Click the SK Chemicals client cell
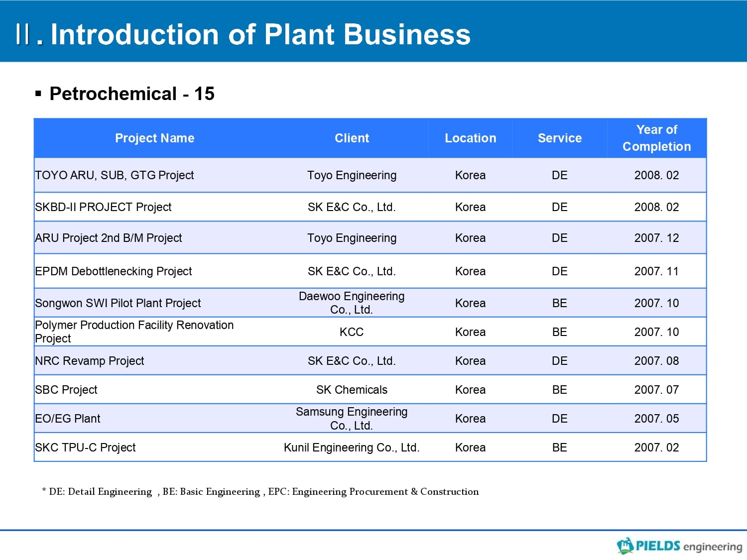Viewport: 747px width, 560px height. point(352,390)
